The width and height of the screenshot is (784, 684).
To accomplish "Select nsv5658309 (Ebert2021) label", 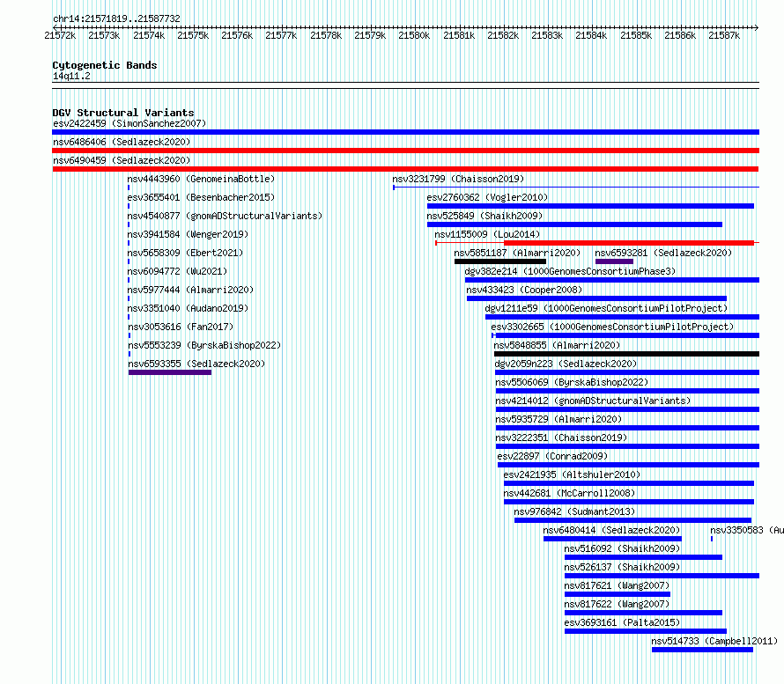I will tap(185, 253).
